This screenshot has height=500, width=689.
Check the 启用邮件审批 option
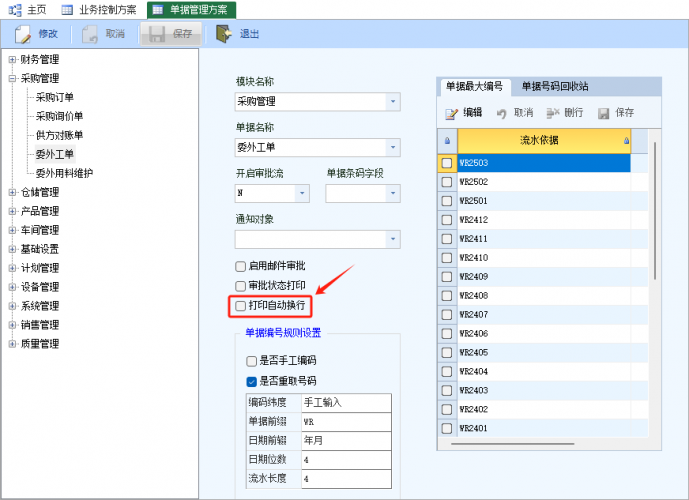240,266
